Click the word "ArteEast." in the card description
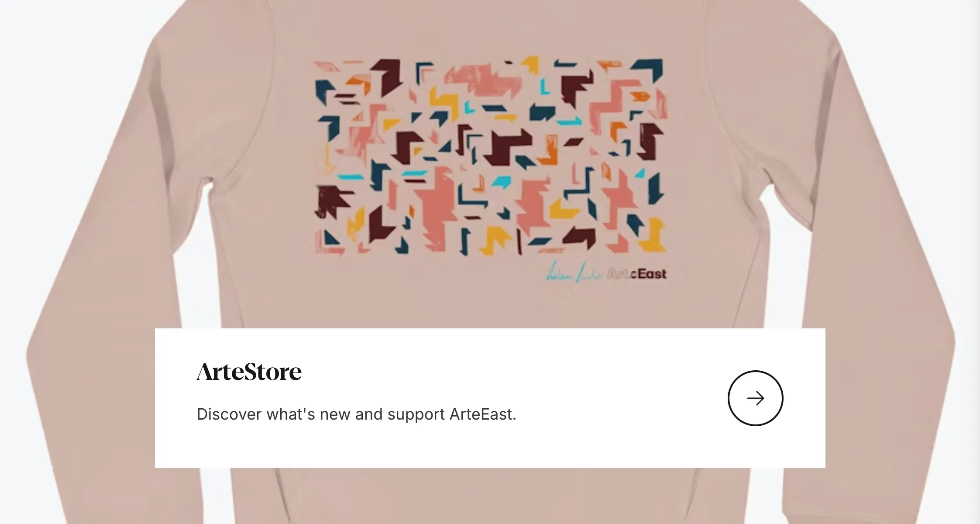 [x=483, y=414]
